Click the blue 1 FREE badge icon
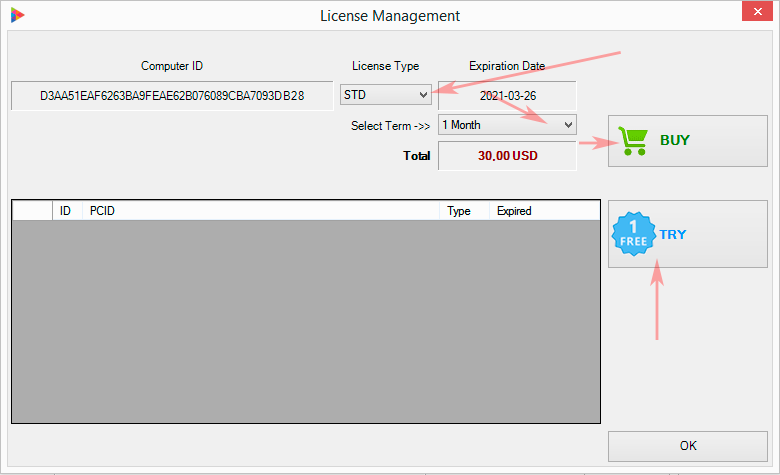780x475 pixels. click(x=634, y=234)
